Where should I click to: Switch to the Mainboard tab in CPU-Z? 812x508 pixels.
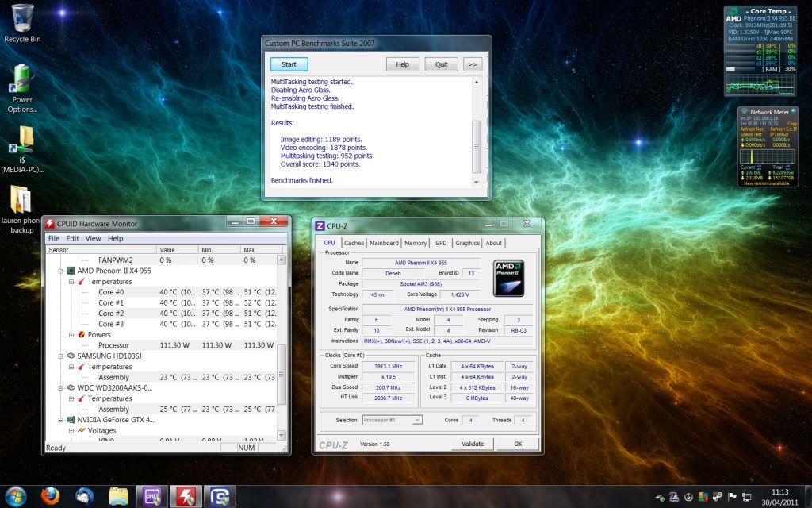coord(384,243)
